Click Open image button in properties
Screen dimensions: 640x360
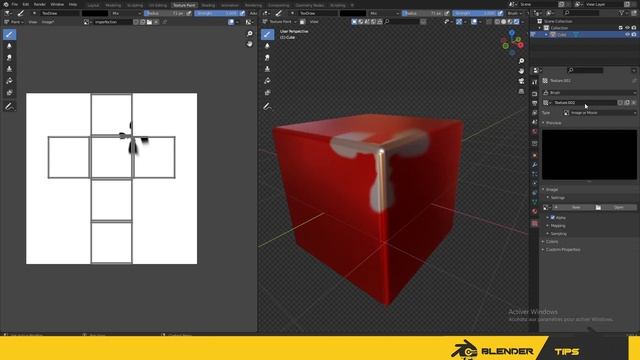pyautogui.click(x=616, y=207)
